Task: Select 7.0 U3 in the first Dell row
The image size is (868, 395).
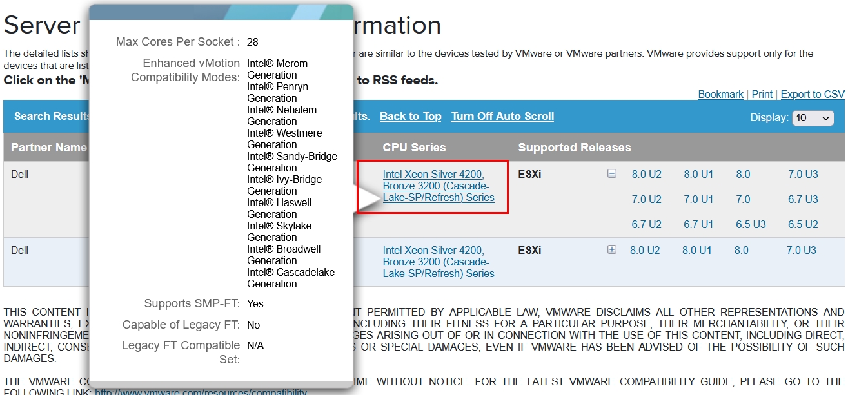Action: [802, 174]
